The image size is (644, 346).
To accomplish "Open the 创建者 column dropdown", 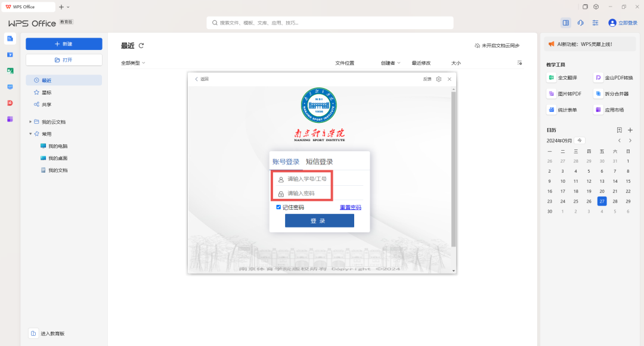I will [x=390, y=63].
